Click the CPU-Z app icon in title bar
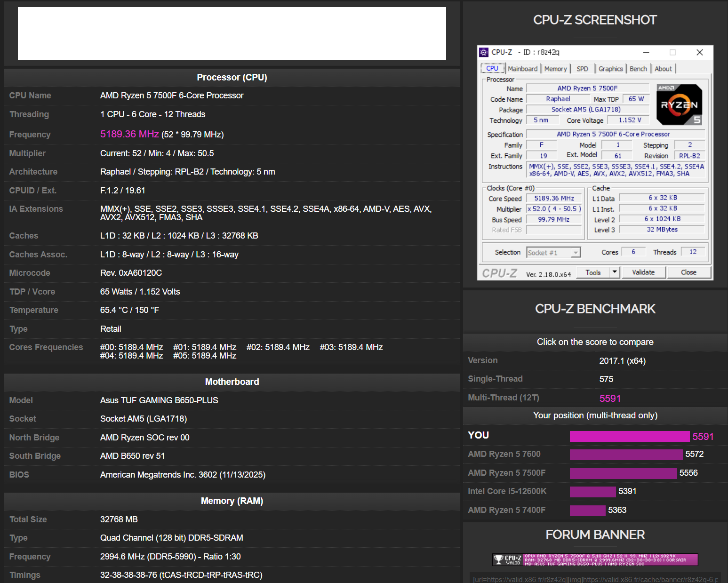Screen dimensions: 728x583 pos(484,52)
